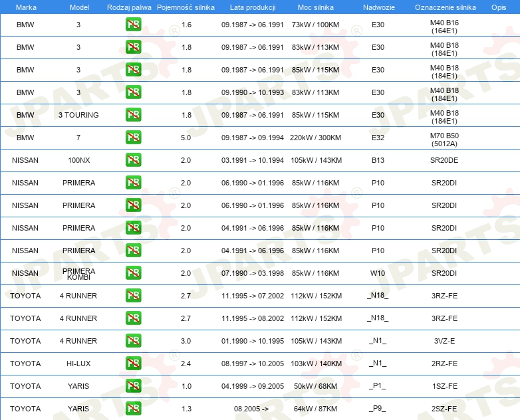Screen dimensions: 520x420
Task: Click the 3 TOURING model cell
Action: [78, 115]
